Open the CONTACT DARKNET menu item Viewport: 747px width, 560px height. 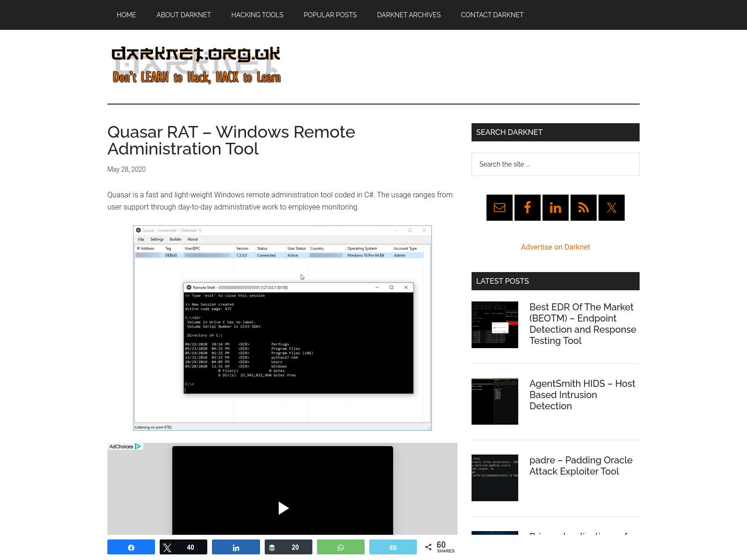(x=492, y=15)
